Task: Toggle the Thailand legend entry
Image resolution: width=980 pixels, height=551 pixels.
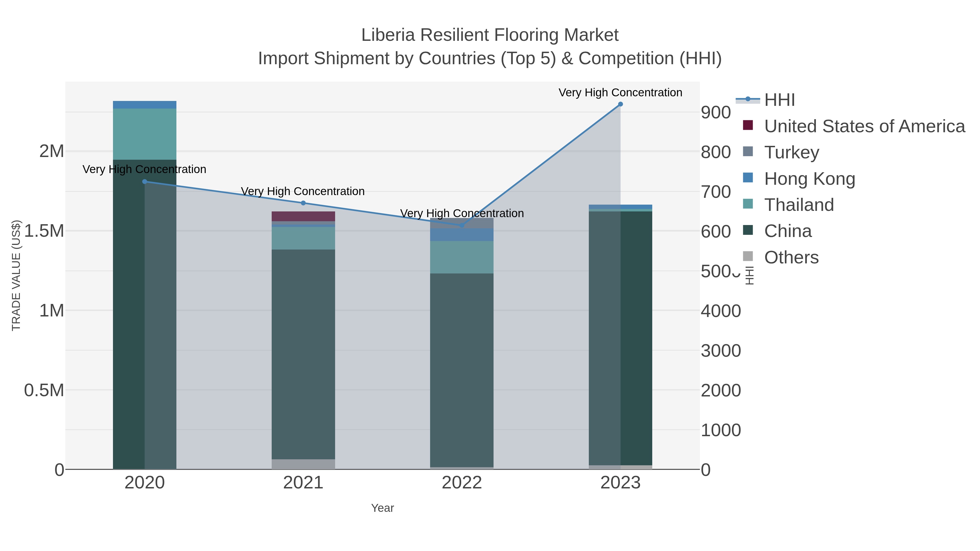Action: [x=788, y=205]
